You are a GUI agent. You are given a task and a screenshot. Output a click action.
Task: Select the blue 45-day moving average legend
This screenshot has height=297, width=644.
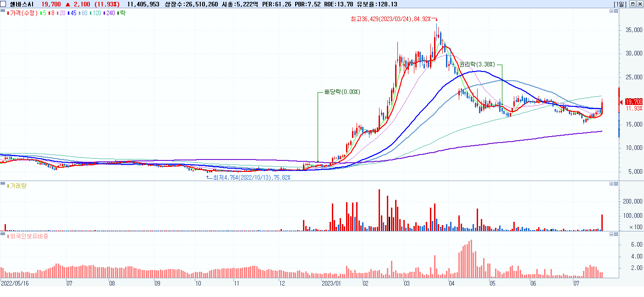[72, 13]
